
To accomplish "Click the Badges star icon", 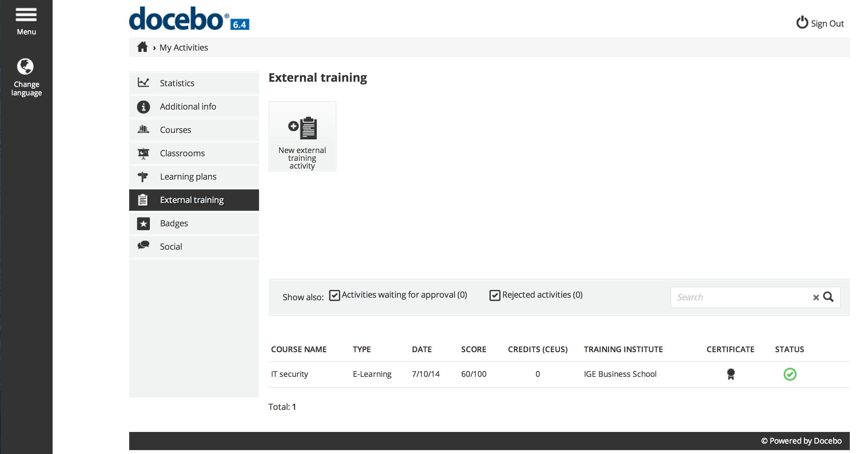I will click(x=143, y=223).
